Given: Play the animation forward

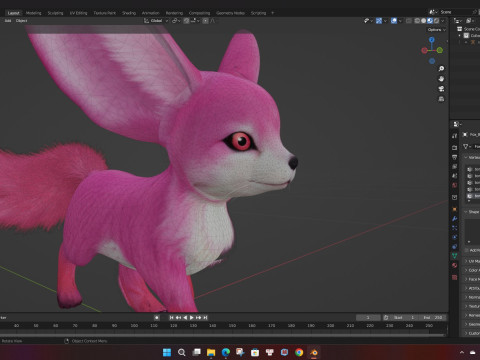Looking at the screenshot, I should [x=192, y=318].
